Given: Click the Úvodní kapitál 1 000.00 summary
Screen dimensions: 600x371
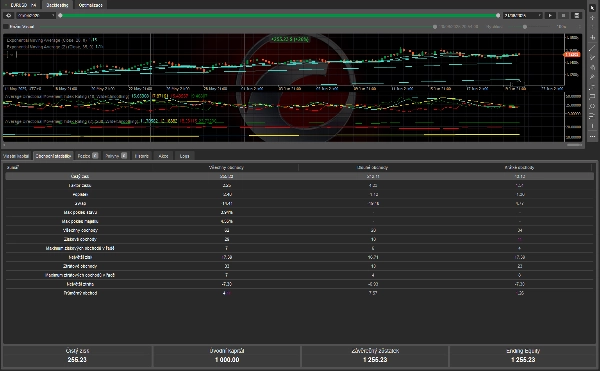Looking at the screenshot, I should click(227, 356).
